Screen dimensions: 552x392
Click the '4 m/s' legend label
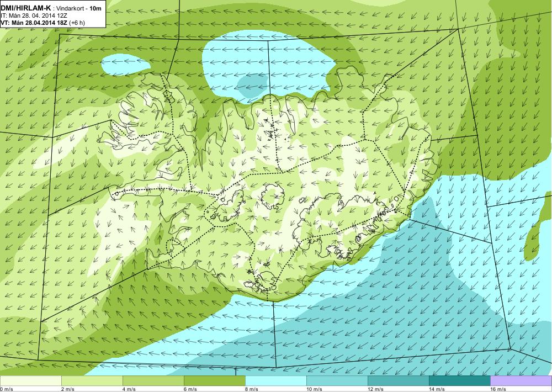coord(129,389)
